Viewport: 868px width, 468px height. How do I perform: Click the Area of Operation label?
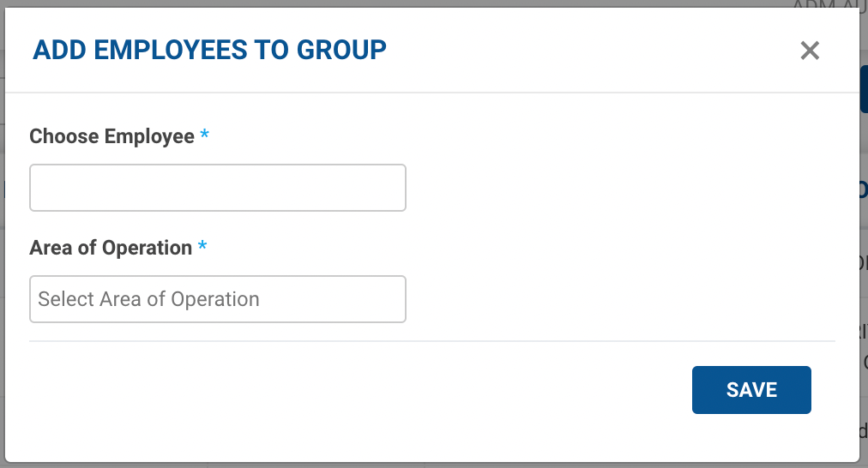(111, 248)
